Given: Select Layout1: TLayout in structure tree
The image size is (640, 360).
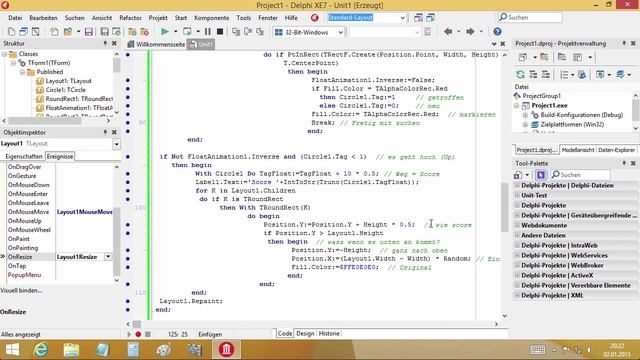Looking at the screenshot, I should click(x=68, y=81).
